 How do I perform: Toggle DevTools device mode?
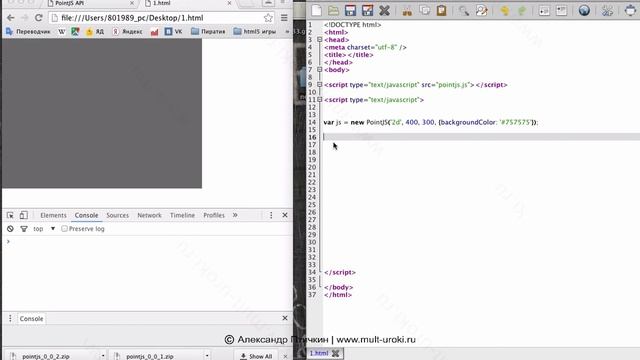[24, 215]
